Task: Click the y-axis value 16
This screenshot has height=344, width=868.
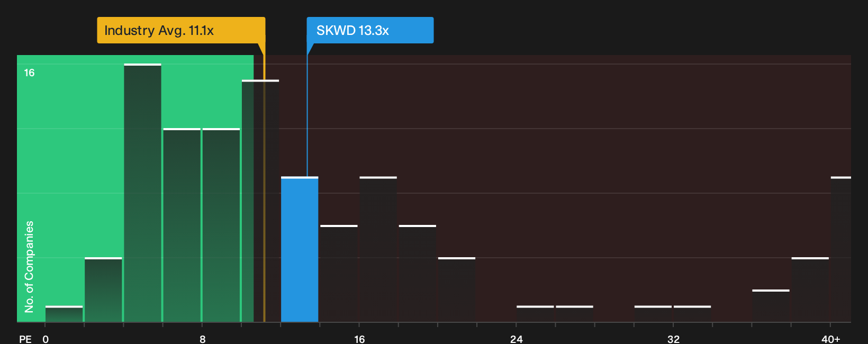Action: 29,73
